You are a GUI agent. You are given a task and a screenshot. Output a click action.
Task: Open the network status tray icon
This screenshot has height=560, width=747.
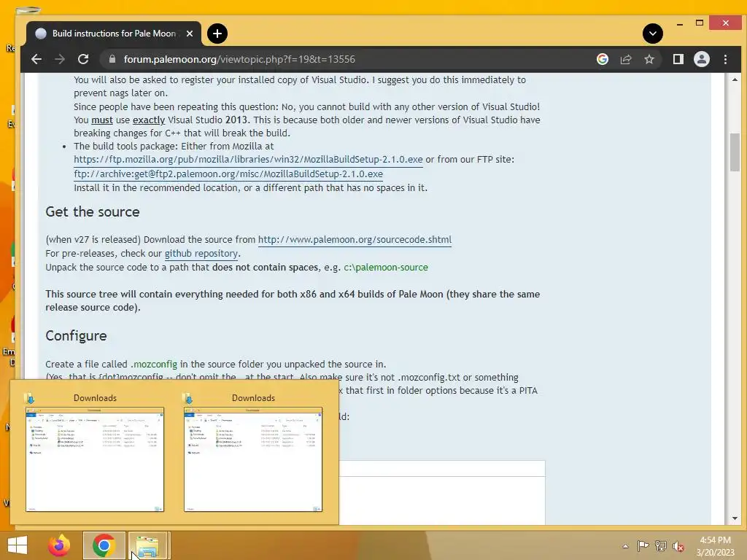pos(660,545)
